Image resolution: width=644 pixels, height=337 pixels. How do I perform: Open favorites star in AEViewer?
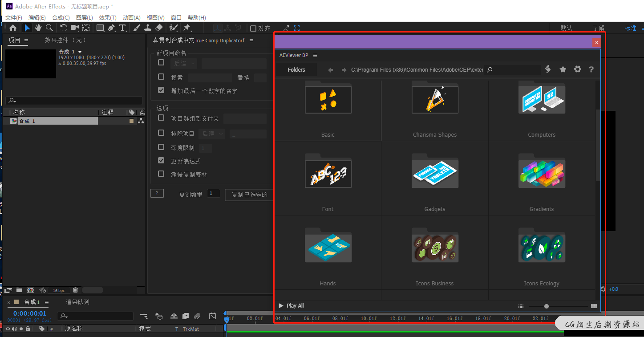tap(563, 69)
